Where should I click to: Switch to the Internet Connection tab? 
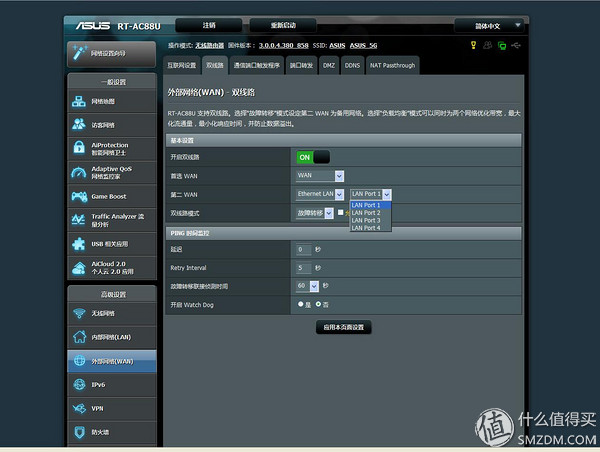click(x=181, y=65)
